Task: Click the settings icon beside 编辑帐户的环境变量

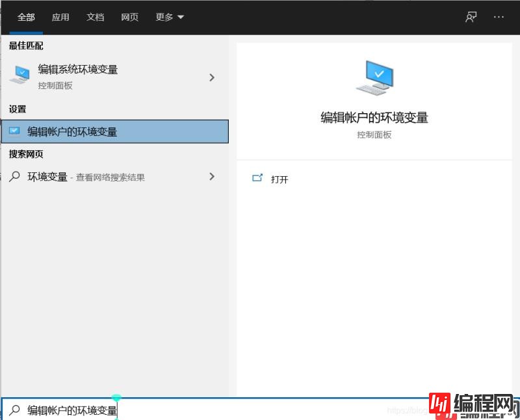Action: [x=14, y=131]
